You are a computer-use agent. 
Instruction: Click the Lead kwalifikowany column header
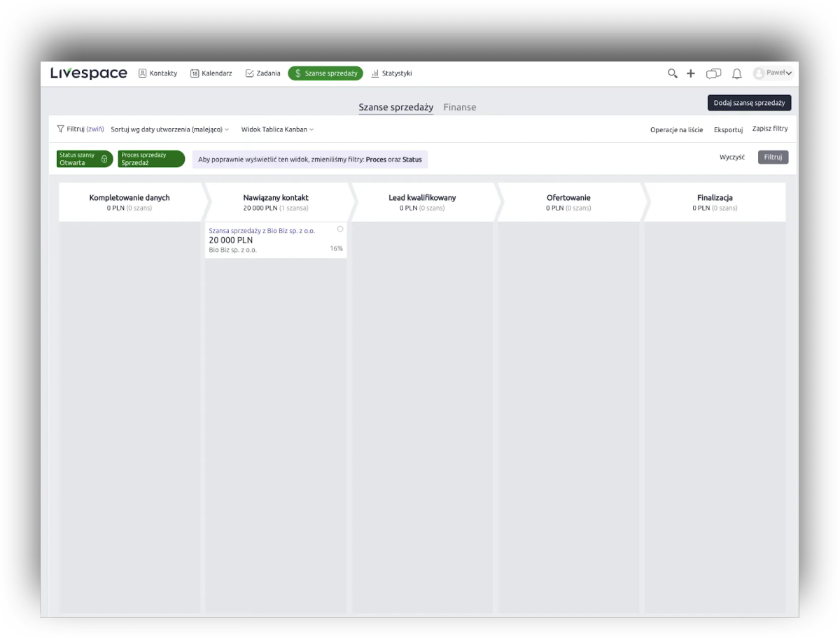tap(422, 202)
